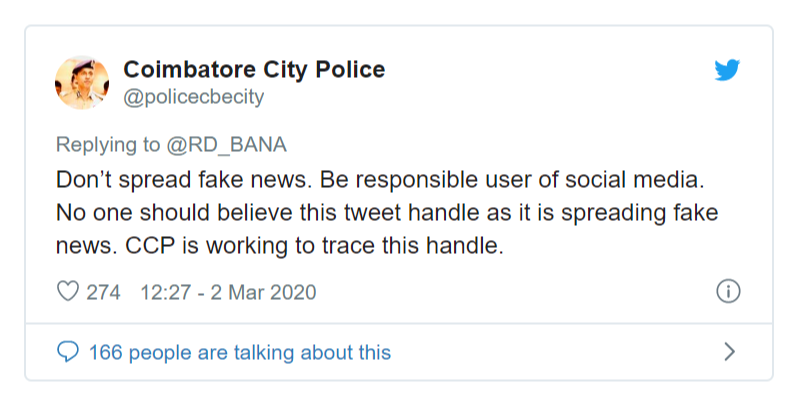Image resolution: width=808 pixels, height=397 pixels.
Task: Click 'spreading fake' at end of second line
Action: [x=639, y=214]
